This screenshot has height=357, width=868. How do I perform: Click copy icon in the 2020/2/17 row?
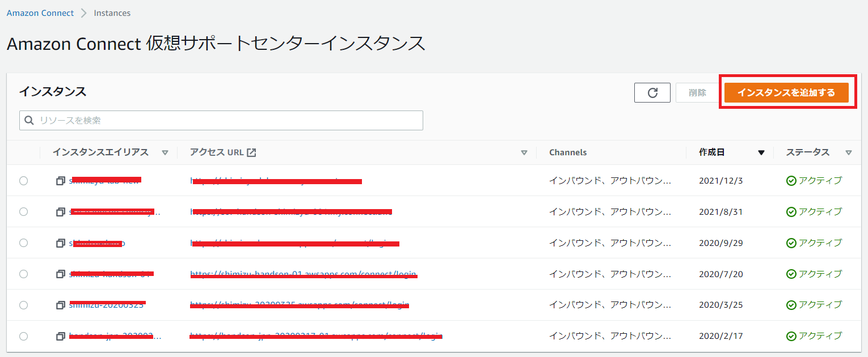tap(61, 337)
